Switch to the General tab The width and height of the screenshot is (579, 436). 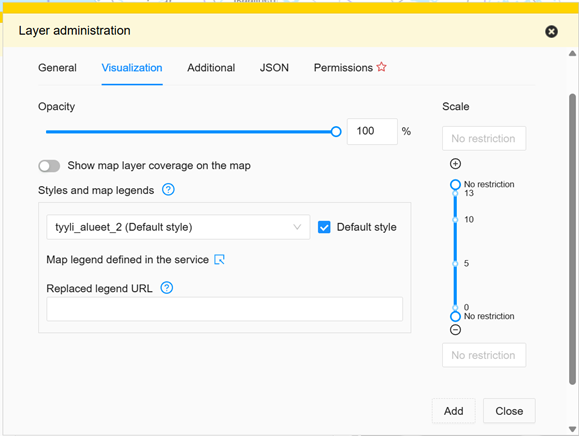click(x=57, y=68)
